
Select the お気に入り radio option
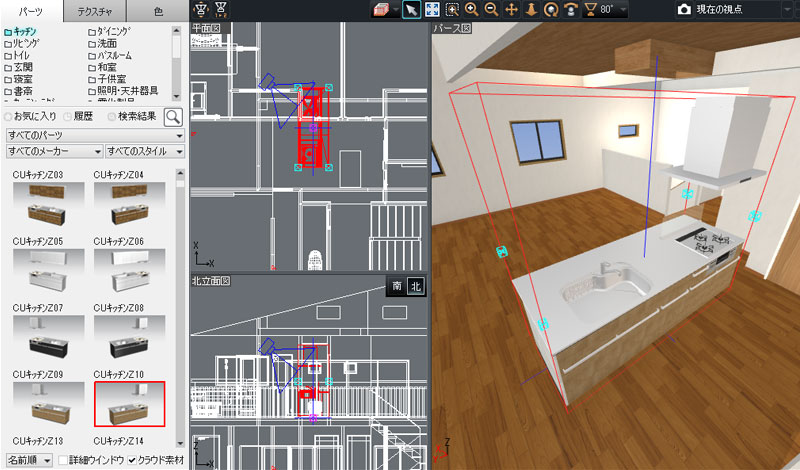pos(10,117)
